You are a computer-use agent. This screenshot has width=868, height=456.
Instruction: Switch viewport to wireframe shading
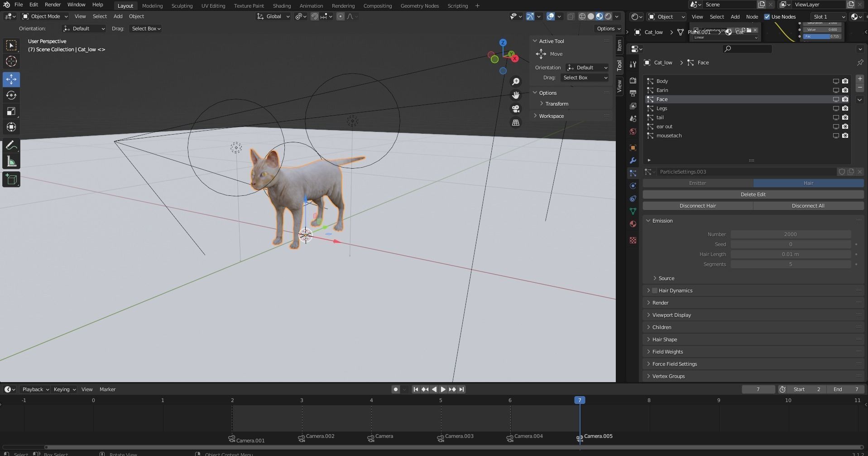[x=582, y=16]
